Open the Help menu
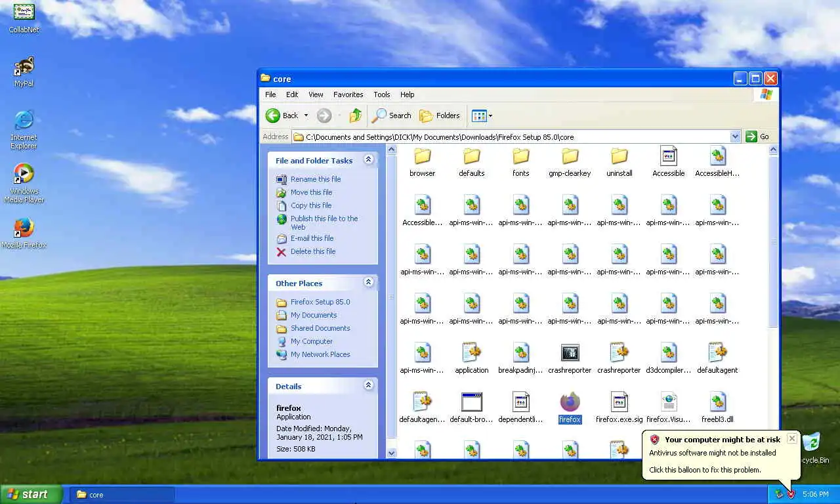The width and height of the screenshot is (840, 504). tap(407, 94)
